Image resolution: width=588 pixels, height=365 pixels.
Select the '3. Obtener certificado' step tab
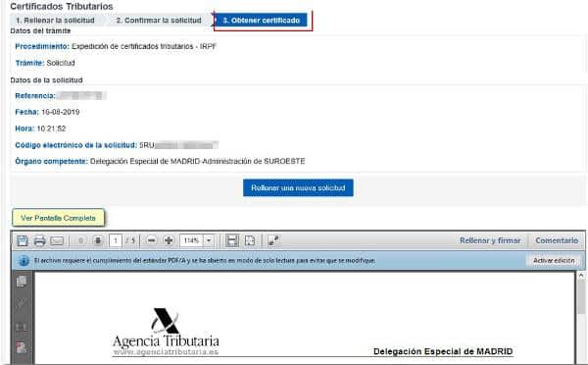(x=262, y=21)
